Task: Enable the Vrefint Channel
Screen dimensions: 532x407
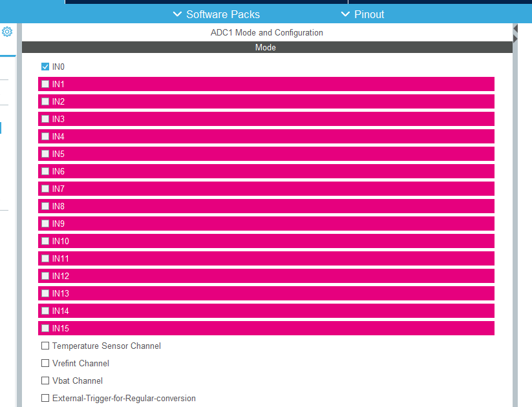Action: tap(45, 363)
